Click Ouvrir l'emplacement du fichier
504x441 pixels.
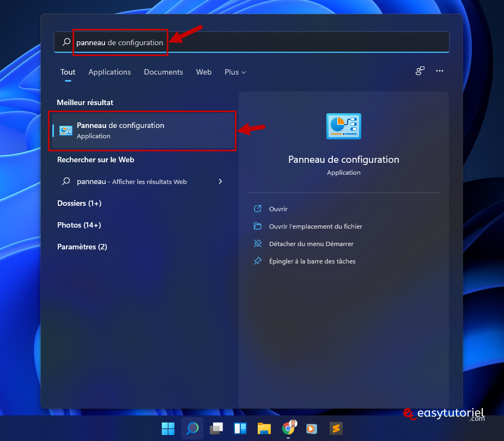click(x=315, y=226)
